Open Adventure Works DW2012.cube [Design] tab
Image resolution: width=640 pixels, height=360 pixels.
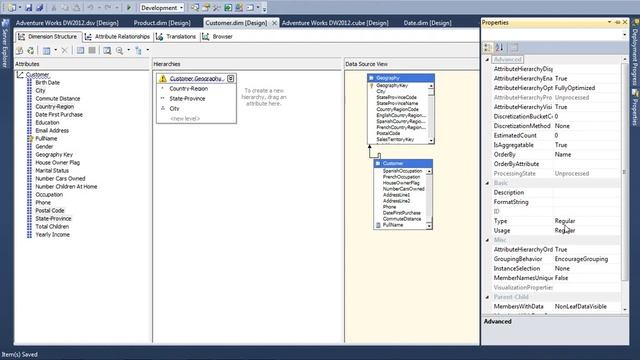pos(335,23)
